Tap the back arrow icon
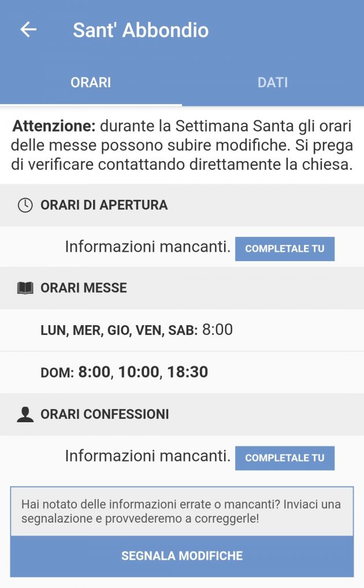The width and height of the screenshot is (364, 588). click(28, 30)
